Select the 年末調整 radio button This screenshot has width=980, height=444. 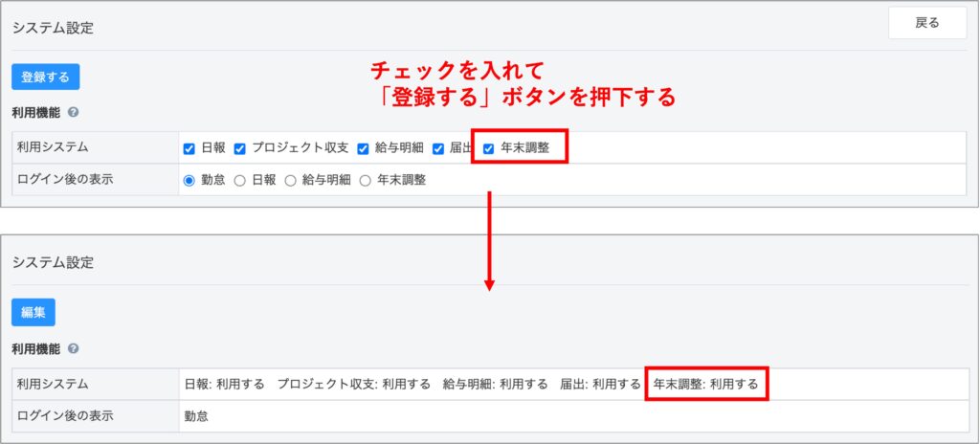point(365,181)
